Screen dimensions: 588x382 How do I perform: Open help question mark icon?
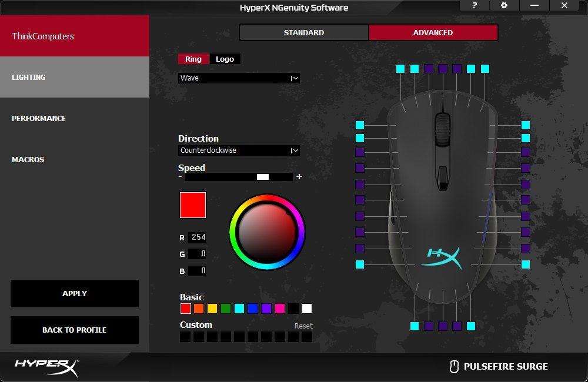[x=475, y=5]
